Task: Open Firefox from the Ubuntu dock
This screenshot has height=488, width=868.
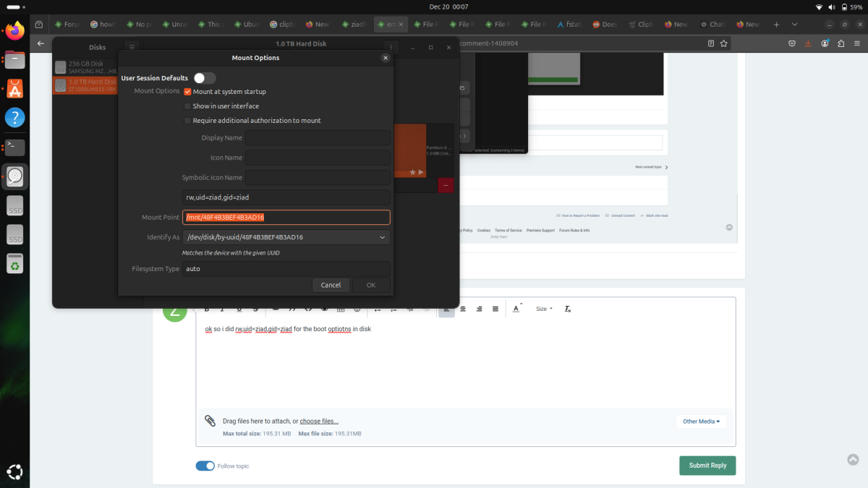Action: pos(15,30)
